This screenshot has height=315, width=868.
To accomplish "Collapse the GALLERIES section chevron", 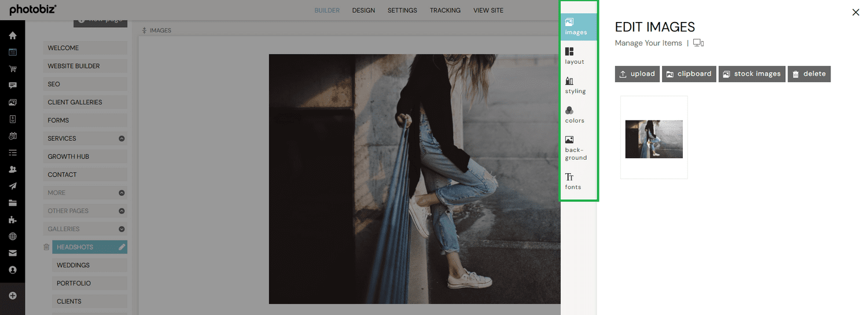I will [x=122, y=229].
